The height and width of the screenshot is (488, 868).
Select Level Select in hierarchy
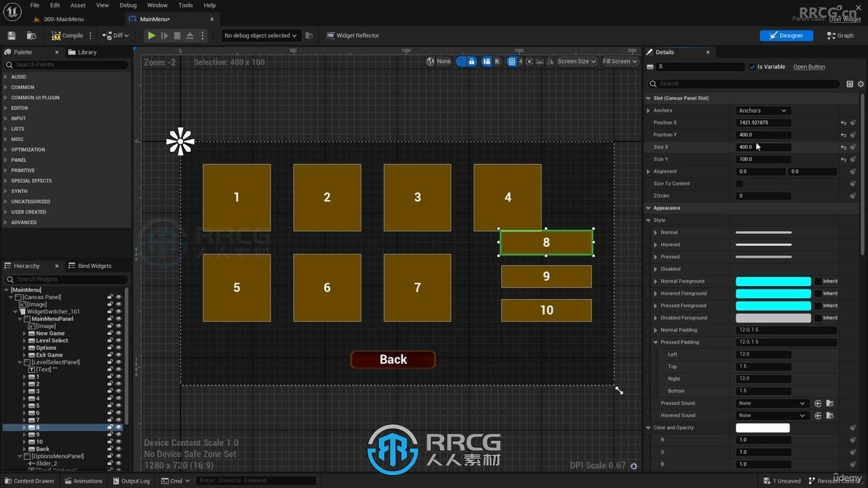click(52, 340)
